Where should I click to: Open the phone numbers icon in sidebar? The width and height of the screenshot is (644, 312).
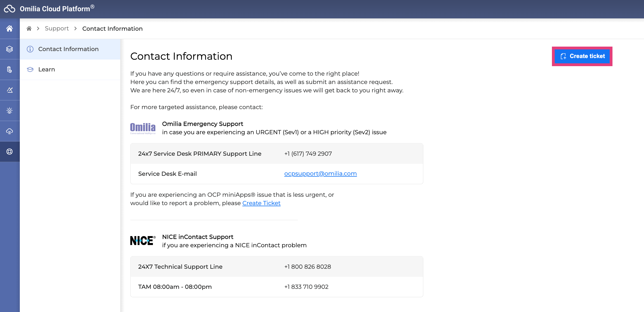pos(9,69)
